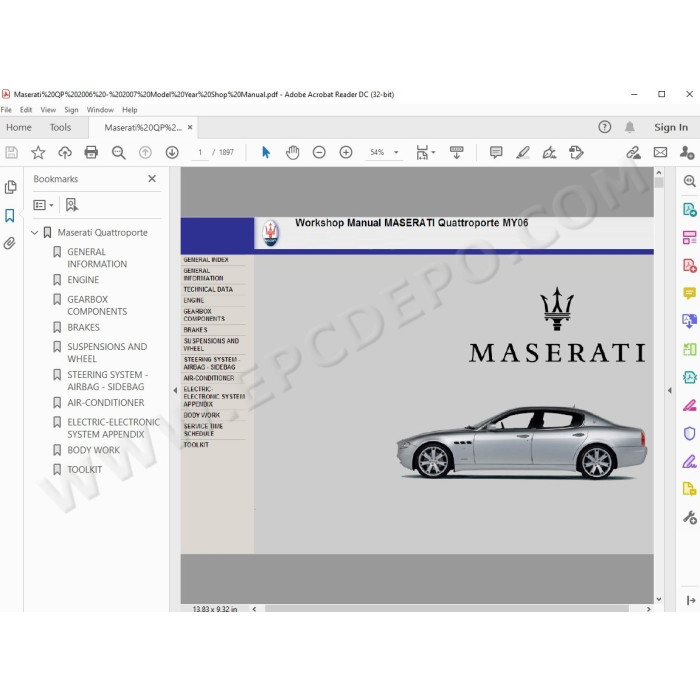Image resolution: width=700 pixels, height=700 pixels.
Task: Show the page thumbnails panel
Action: click(x=10, y=187)
